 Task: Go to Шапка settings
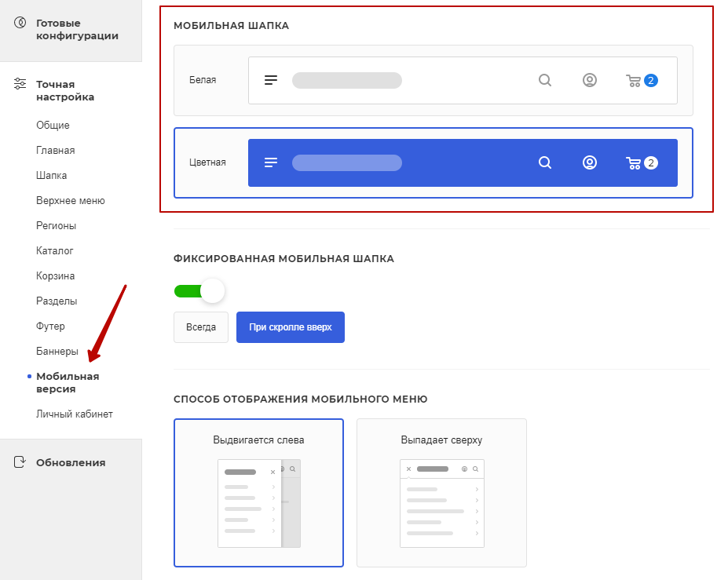(52, 175)
